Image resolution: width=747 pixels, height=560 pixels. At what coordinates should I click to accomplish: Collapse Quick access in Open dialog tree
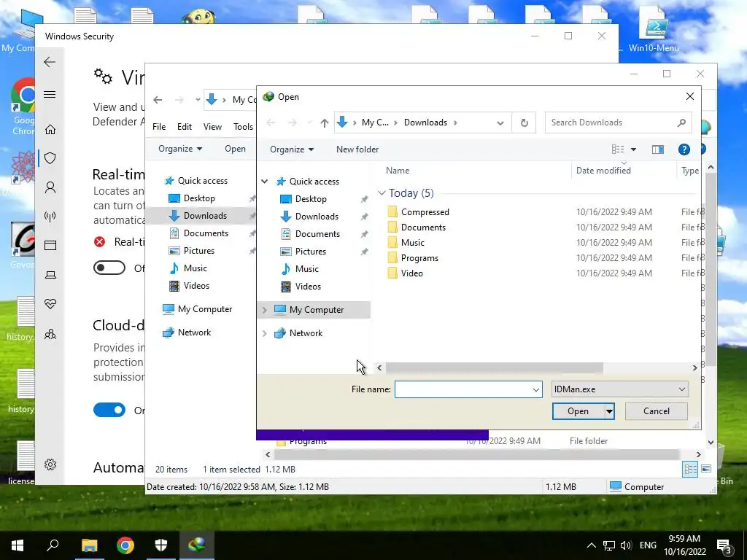tap(264, 182)
